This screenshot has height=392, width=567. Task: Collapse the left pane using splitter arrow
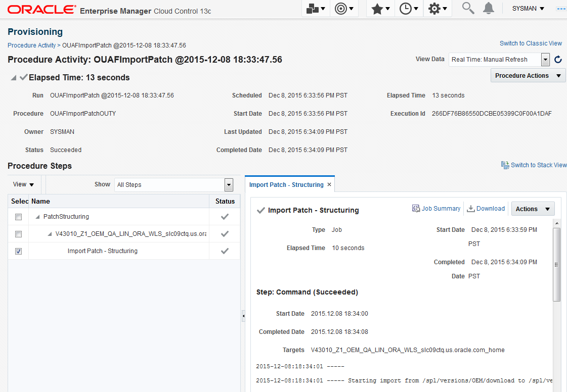coord(243,316)
